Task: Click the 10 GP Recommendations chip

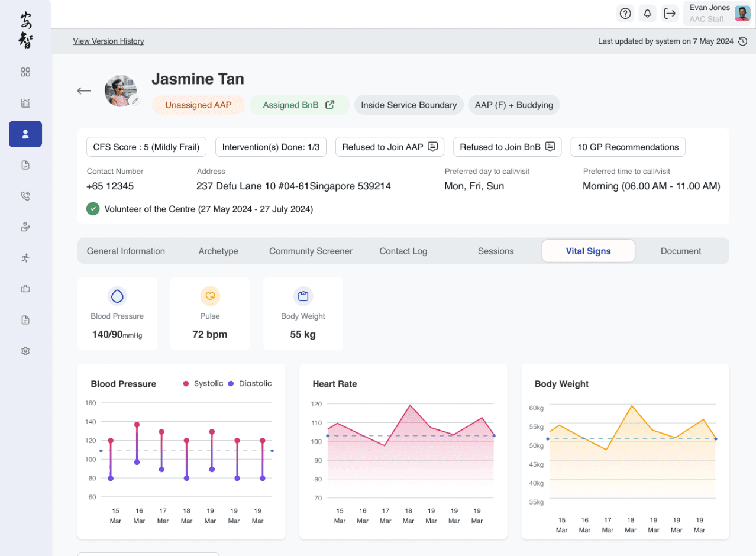Action: point(628,147)
